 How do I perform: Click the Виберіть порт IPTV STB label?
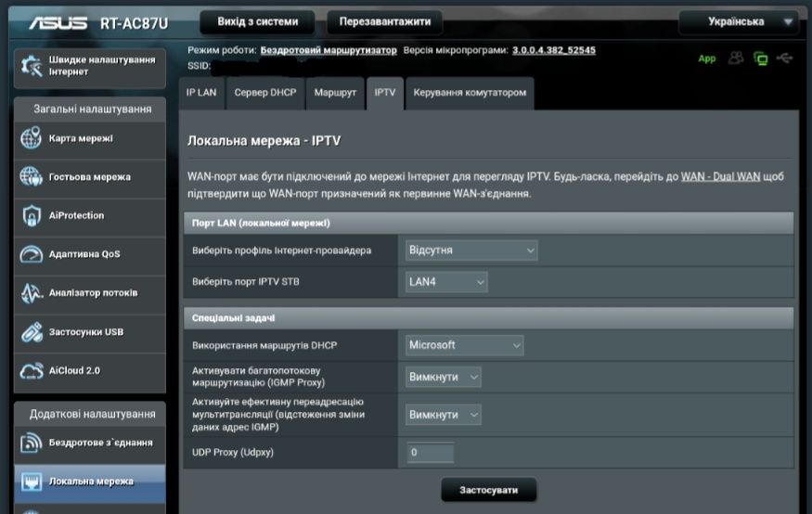(246, 282)
